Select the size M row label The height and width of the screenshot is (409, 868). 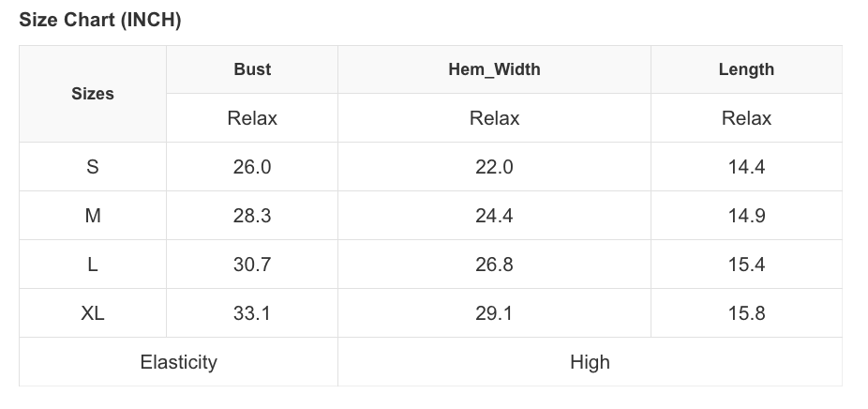(93, 216)
